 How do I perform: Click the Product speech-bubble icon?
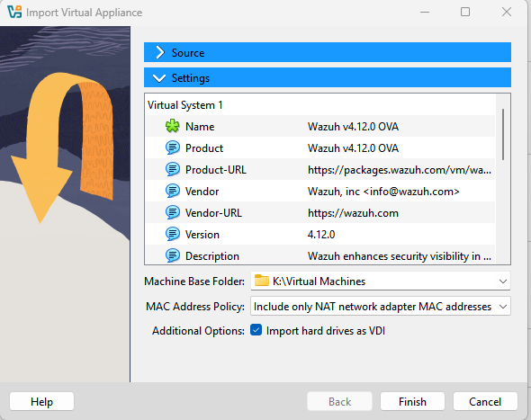click(x=173, y=147)
